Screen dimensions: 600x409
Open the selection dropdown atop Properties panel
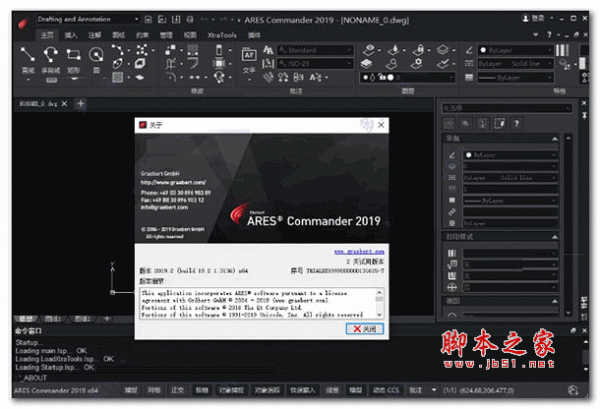pos(507,108)
